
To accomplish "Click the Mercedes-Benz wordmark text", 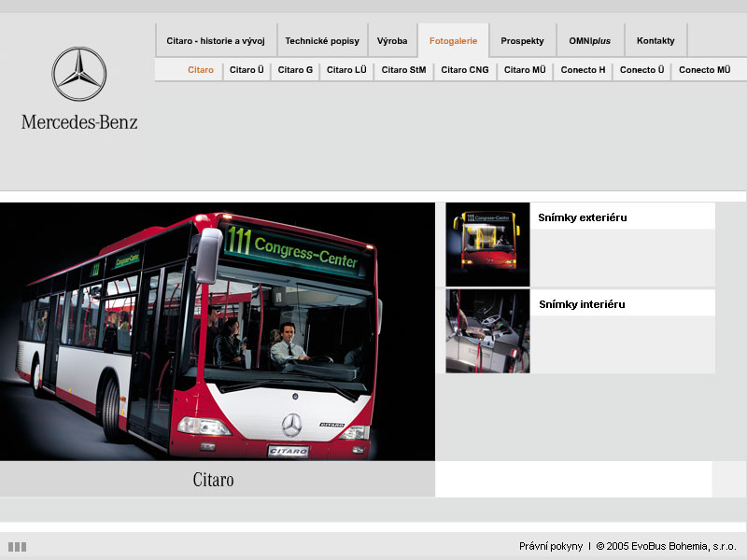I will [x=79, y=122].
